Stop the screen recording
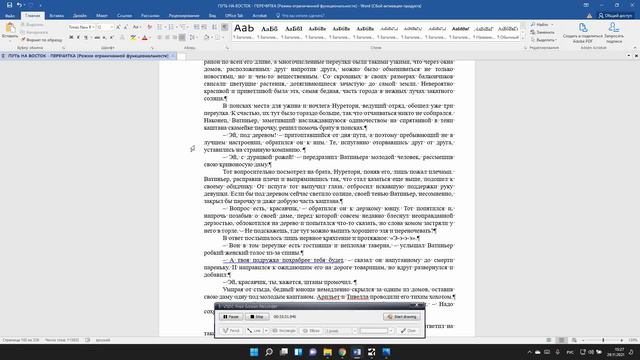Image resolution: width=640 pixels, height=360 pixels. point(257,316)
